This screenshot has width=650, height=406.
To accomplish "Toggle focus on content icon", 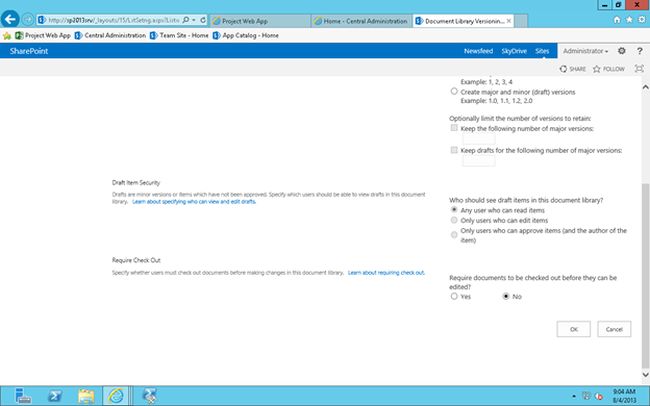I will point(639,69).
